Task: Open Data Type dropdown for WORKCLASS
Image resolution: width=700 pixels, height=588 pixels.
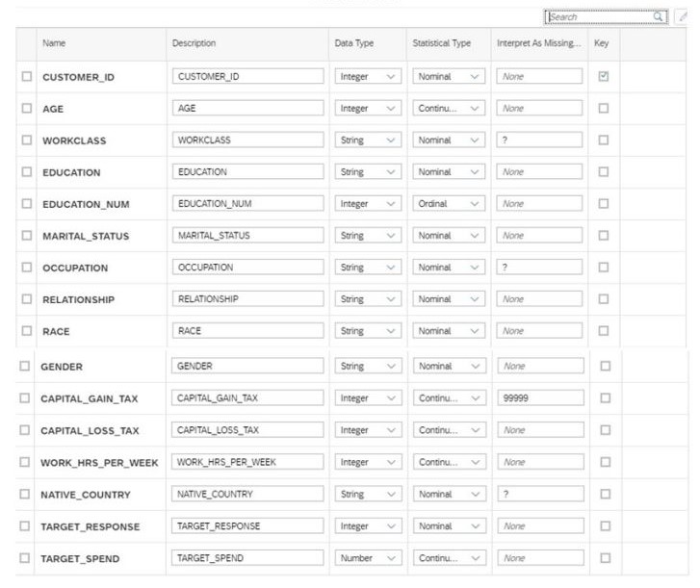Action: pyautogui.click(x=367, y=141)
